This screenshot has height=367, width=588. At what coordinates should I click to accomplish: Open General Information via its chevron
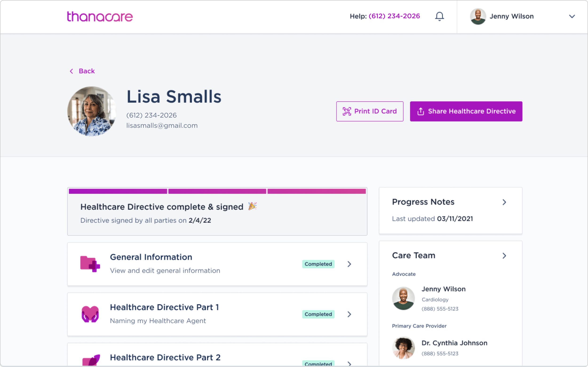click(x=349, y=264)
